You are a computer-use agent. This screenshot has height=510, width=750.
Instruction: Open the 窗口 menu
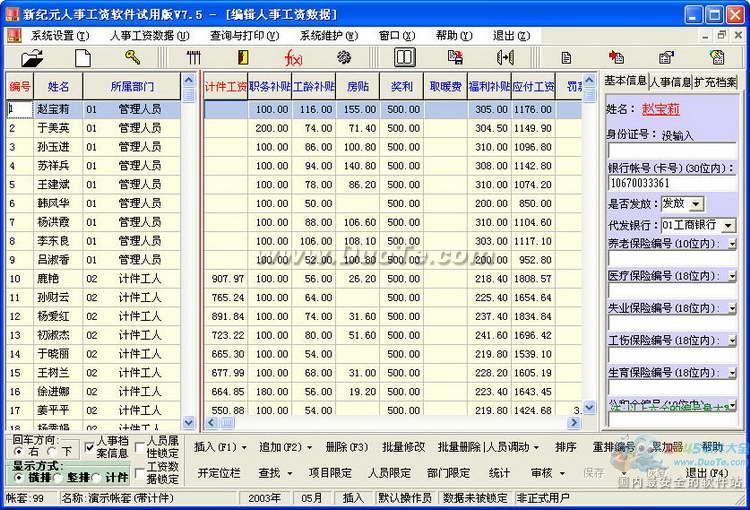397,35
